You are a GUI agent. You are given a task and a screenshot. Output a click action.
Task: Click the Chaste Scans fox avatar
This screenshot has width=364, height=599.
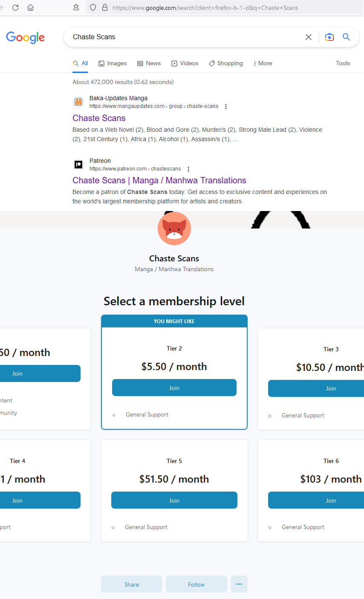(x=174, y=229)
